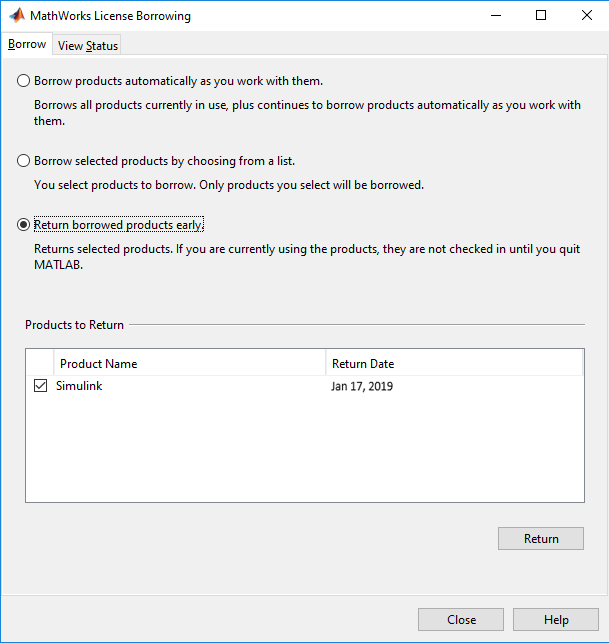The width and height of the screenshot is (609, 643).
Task: Maximize the License Borrowing window
Action: pos(541,16)
